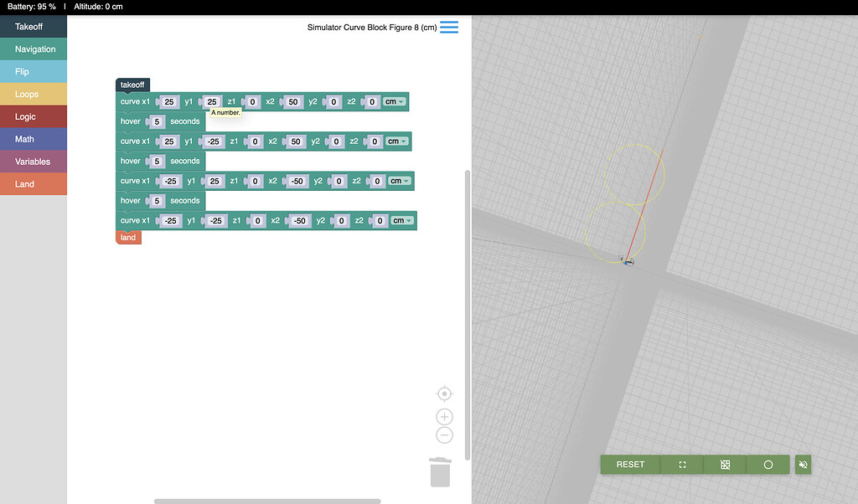Click the seconds field of the first hover block
The image size is (858, 504).
pyautogui.click(x=157, y=121)
